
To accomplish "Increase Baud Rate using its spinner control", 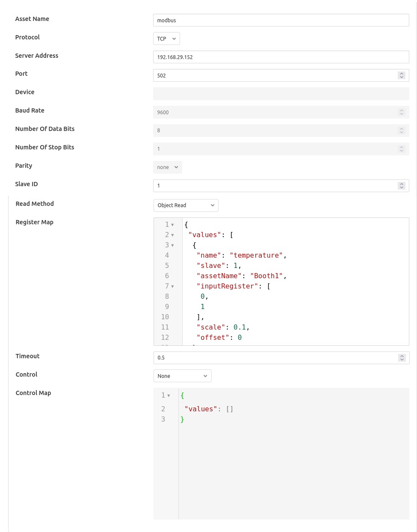I will coord(401,110).
